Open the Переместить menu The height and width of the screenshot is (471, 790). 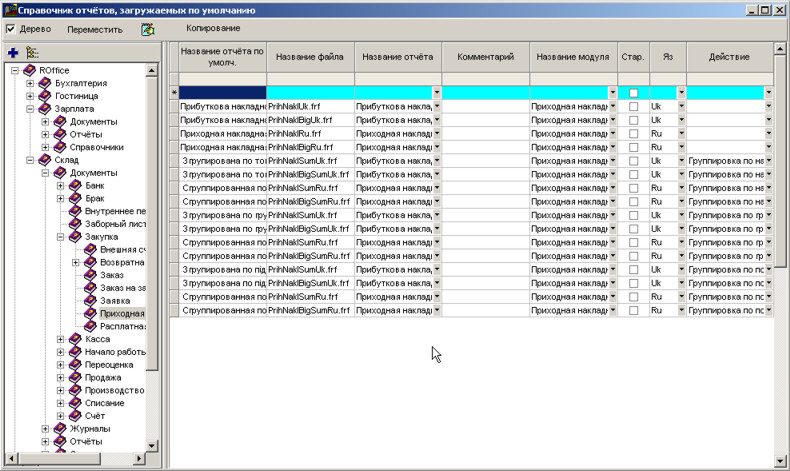(x=95, y=29)
